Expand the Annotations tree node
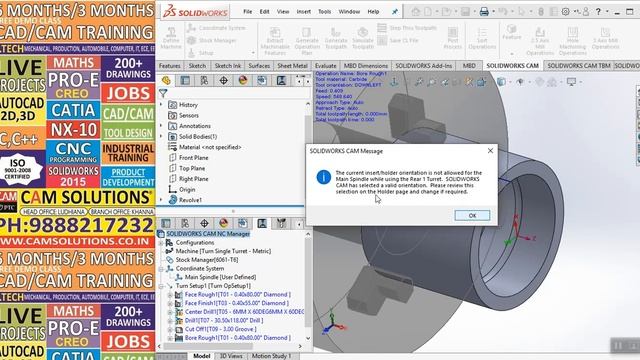The height and width of the screenshot is (360, 640). [161, 126]
